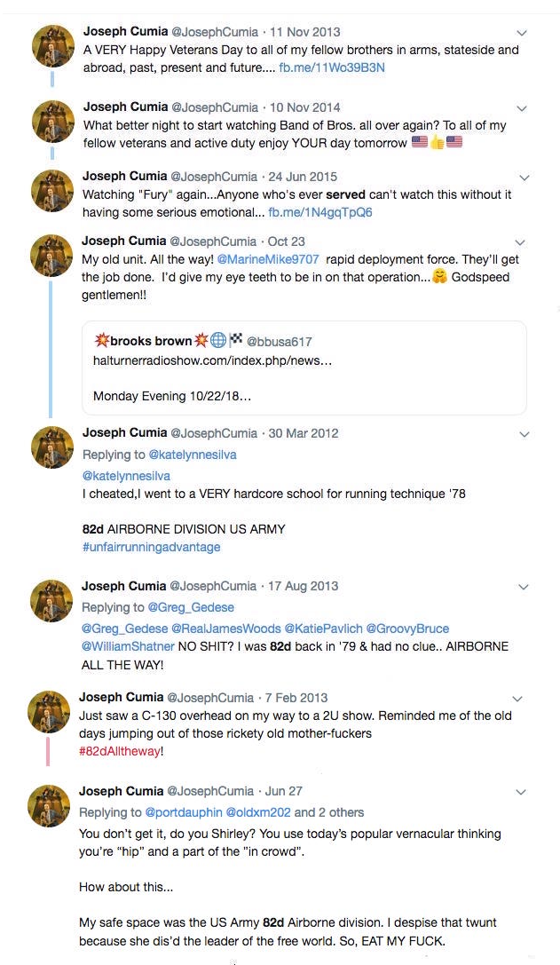Screen dimensions: 560x965
Task: Click the #unfairrunningadvantage hashtag
Action: pos(151,547)
